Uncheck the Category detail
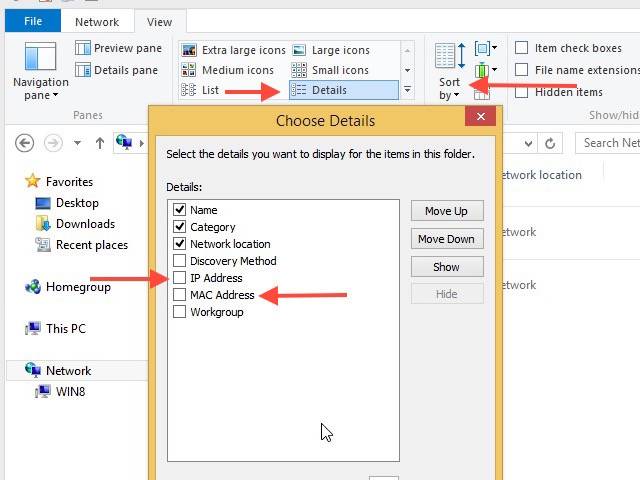640x480 pixels. click(x=180, y=227)
